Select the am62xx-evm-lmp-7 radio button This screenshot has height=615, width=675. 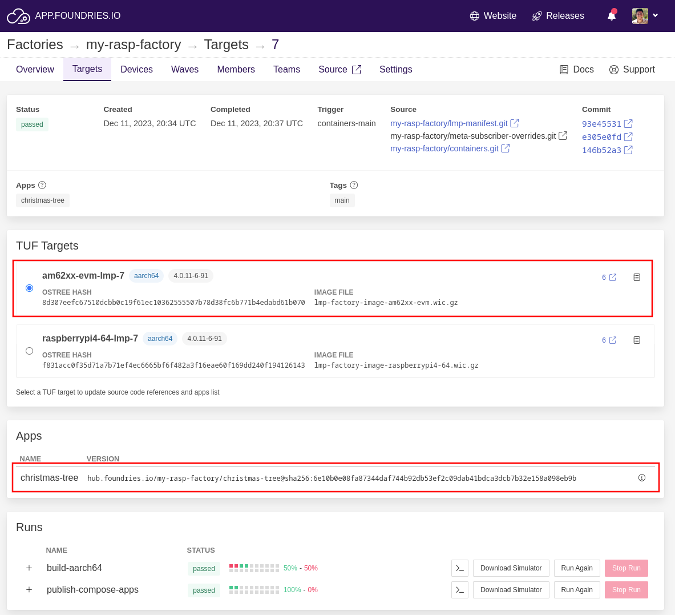[29, 288]
